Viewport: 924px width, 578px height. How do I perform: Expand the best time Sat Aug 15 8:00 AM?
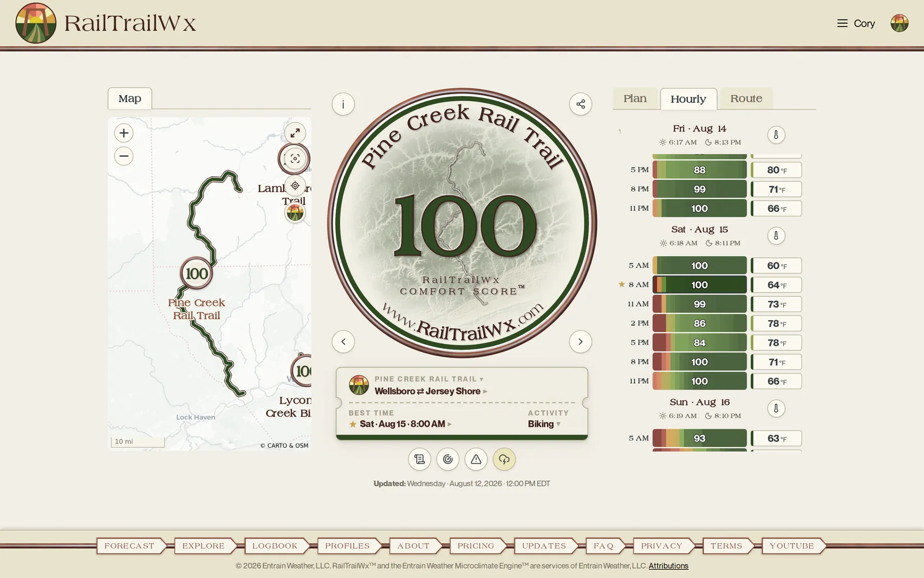point(400,424)
